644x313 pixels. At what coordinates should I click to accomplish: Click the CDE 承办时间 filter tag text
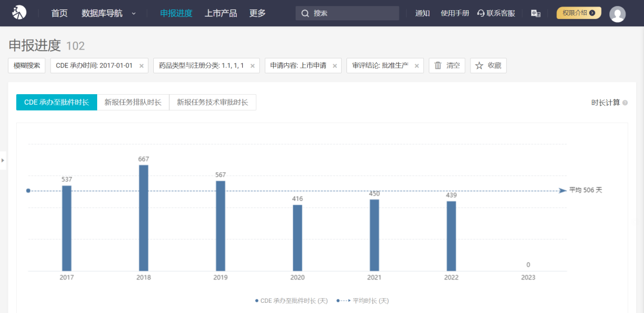pyautogui.click(x=94, y=66)
